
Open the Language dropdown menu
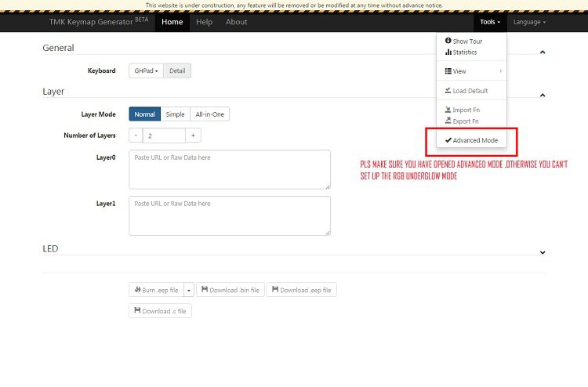pyautogui.click(x=529, y=22)
